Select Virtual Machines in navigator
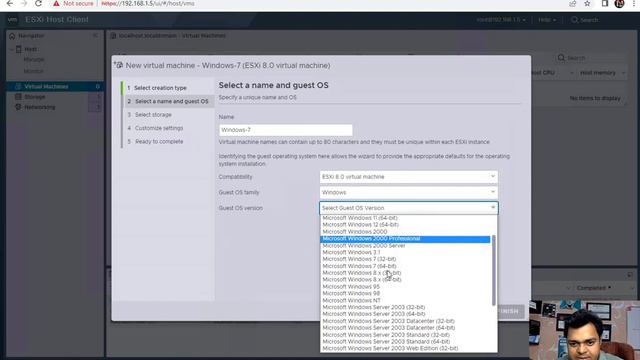The width and height of the screenshot is (640, 360). 55,86
